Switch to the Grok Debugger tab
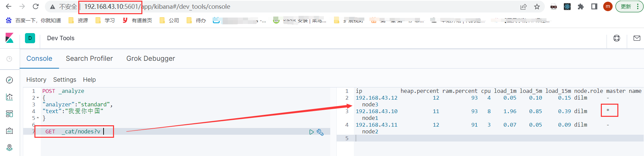 click(x=151, y=58)
